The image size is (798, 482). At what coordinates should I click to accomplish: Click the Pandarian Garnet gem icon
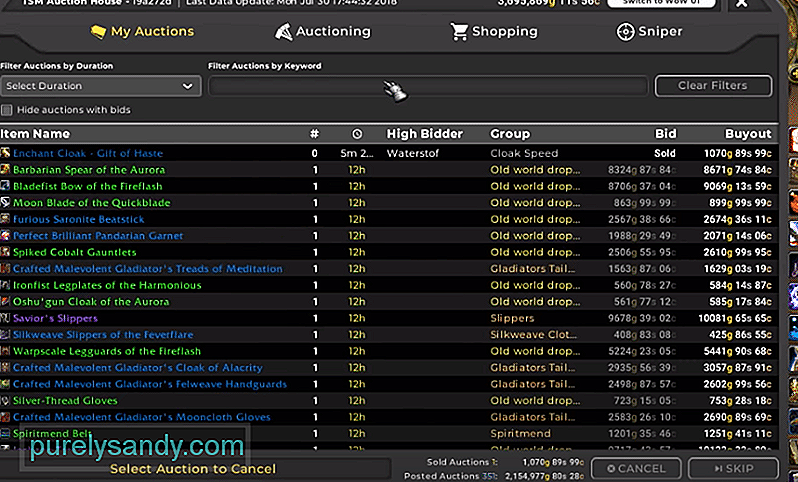point(5,236)
